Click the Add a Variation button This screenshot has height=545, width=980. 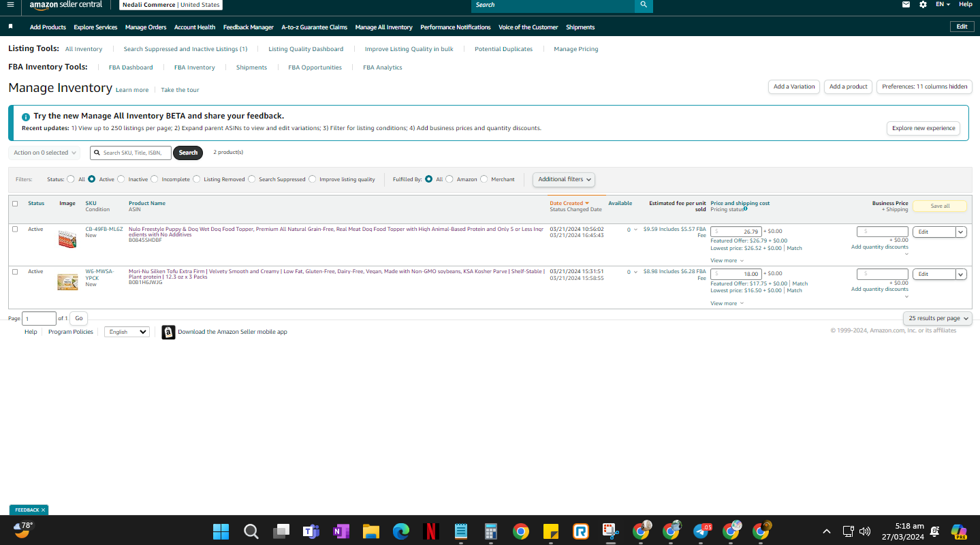pyautogui.click(x=794, y=87)
